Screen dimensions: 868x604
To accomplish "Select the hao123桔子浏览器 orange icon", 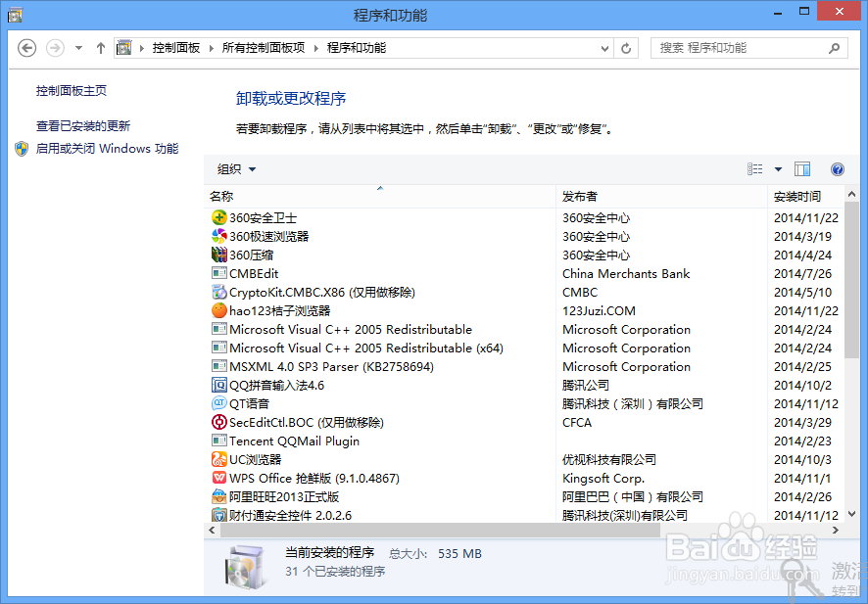I will pyautogui.click(x=219, y=310).
